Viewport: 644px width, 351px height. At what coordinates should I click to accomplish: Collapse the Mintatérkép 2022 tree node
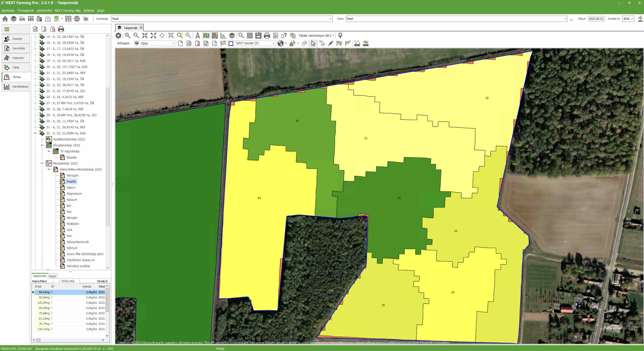[x=42, y=163]
